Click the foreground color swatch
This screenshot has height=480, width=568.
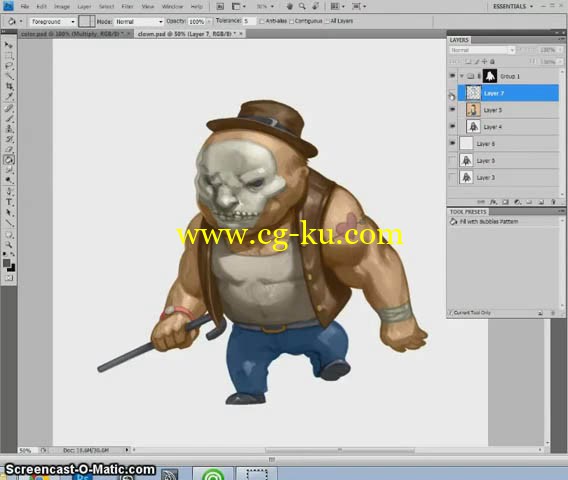[x=6, y=263]
